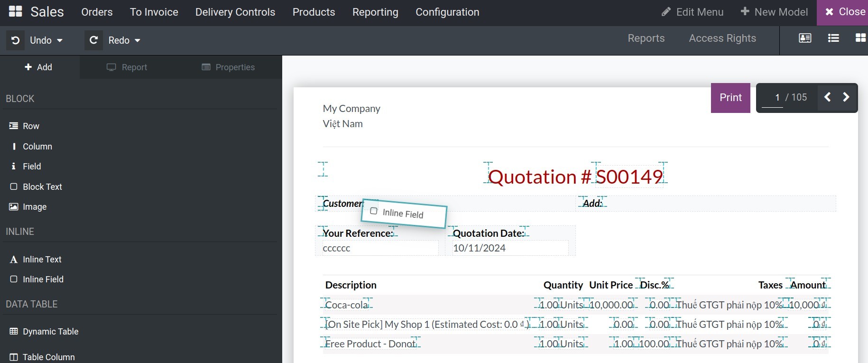Open the Orders menu

[97, 12]
